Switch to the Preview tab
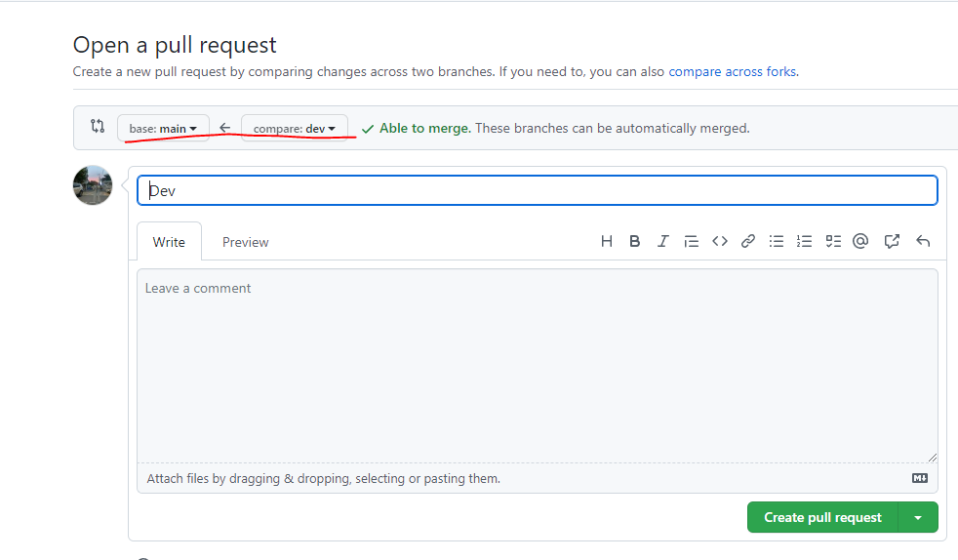 (245, 242)
